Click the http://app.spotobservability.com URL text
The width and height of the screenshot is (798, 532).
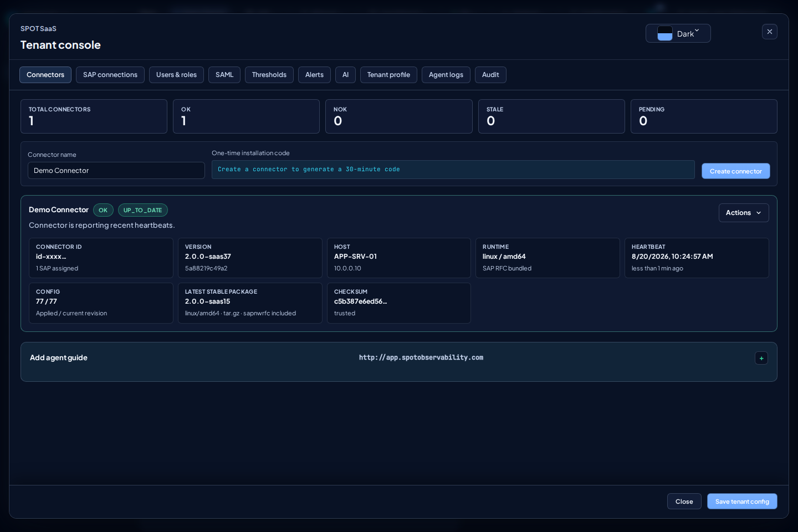point(421,358)
